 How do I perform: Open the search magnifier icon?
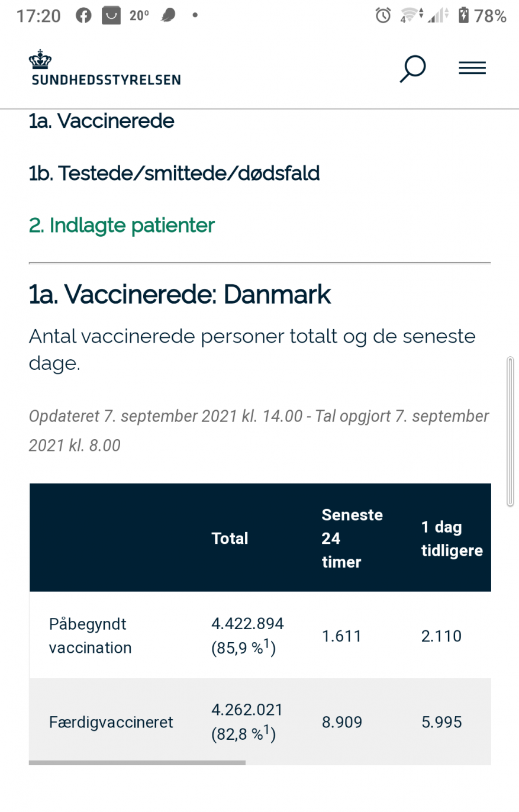(412, 69)
